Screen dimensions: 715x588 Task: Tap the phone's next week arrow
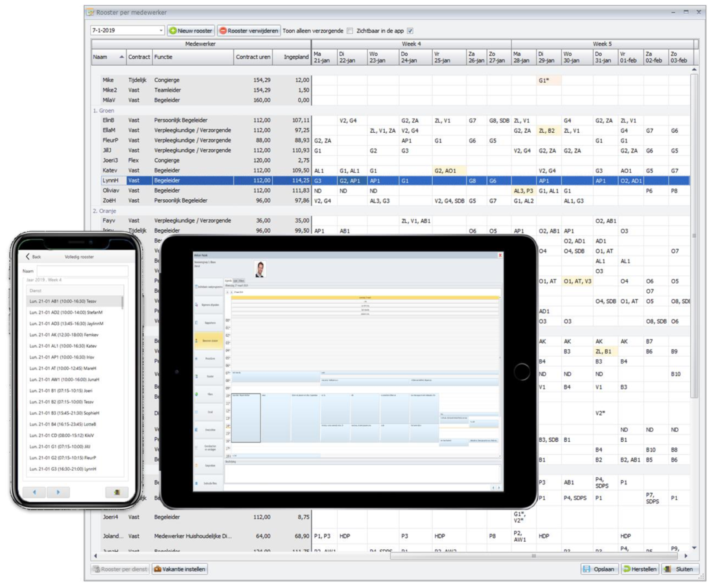pos(58,492)
